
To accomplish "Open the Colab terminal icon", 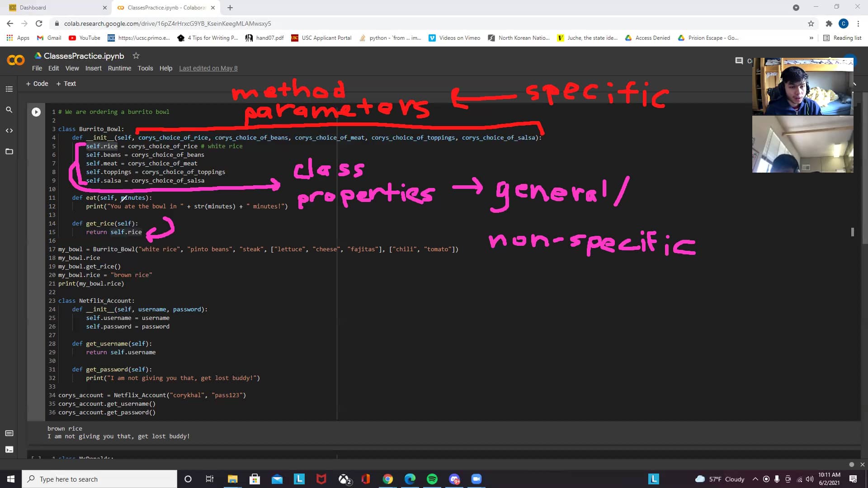I will coord(9,450).
